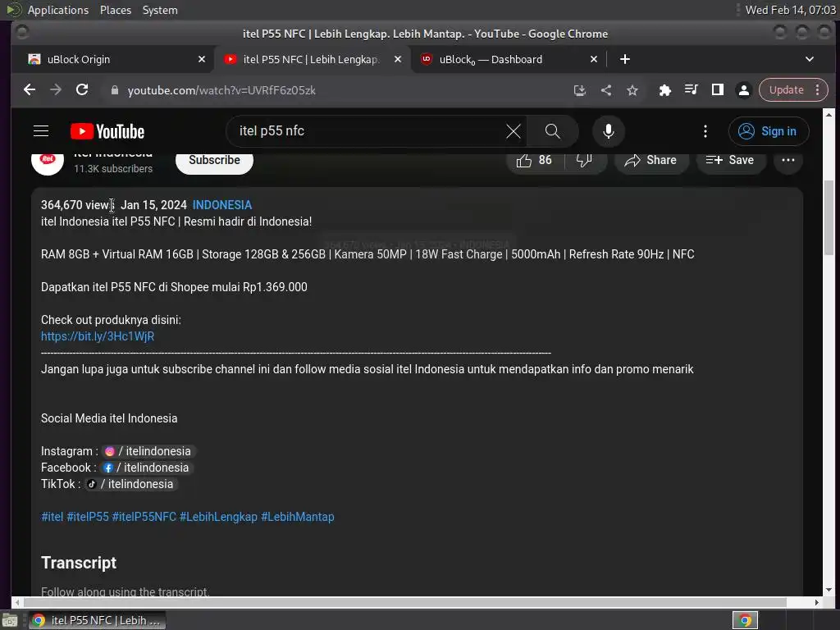Screen dimensions: 840x630
Task: Open Chrome profile avatar icon
Action: click(743, 90)
